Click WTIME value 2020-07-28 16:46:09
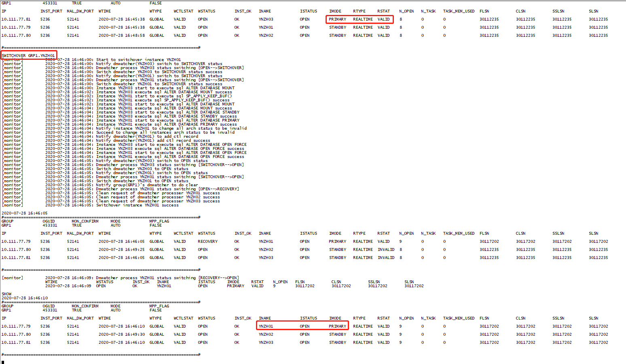626x364 pixels. coord(68,286)
